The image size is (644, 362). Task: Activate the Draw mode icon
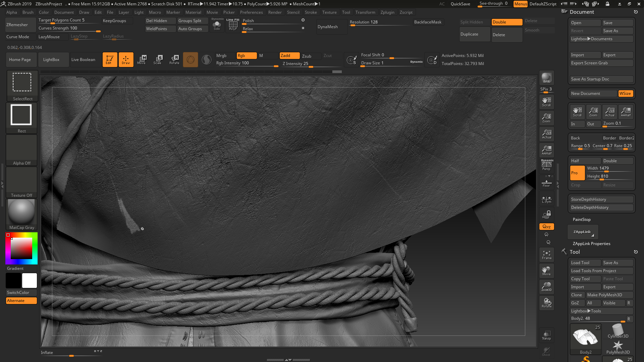(126, 60)
